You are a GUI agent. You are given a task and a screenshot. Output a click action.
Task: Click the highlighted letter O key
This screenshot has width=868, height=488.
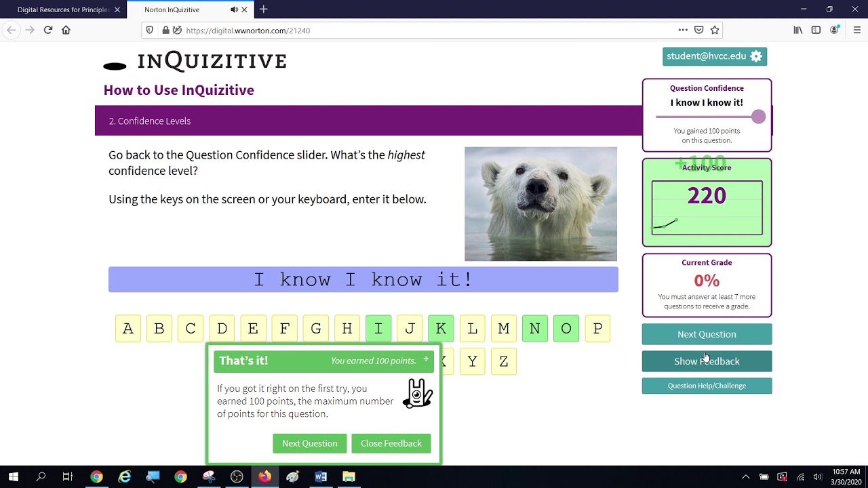pyautogui.click(x=566, y=329)
